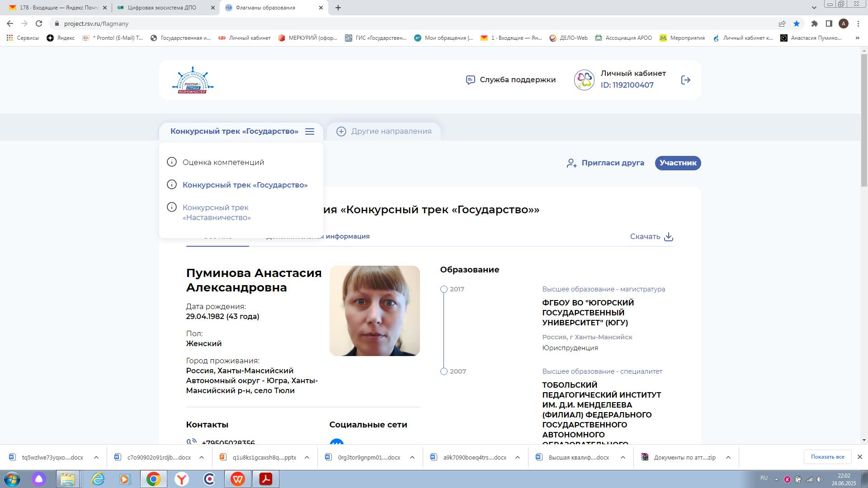Switch to Дополнительная информация tab
Screen dimensions: 868x488
318,236
